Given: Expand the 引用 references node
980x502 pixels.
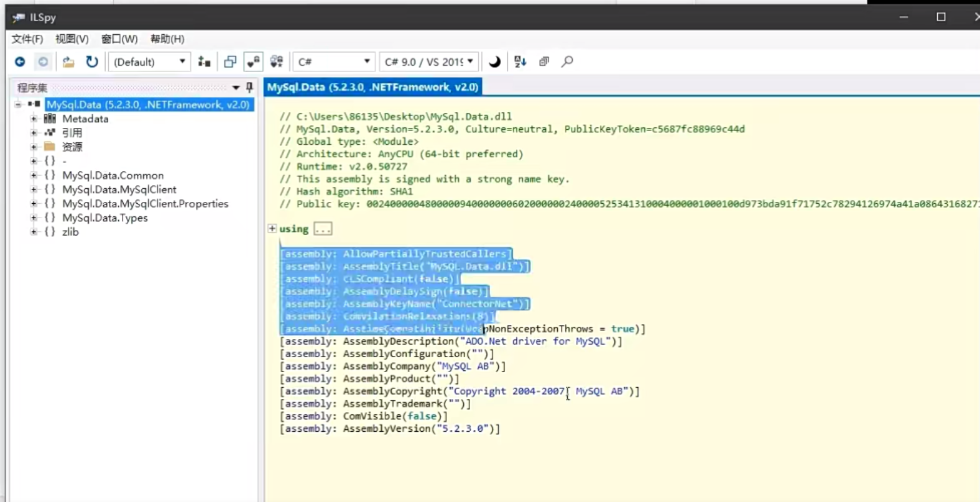Looking at the screenshot, I should pos(34,133).
